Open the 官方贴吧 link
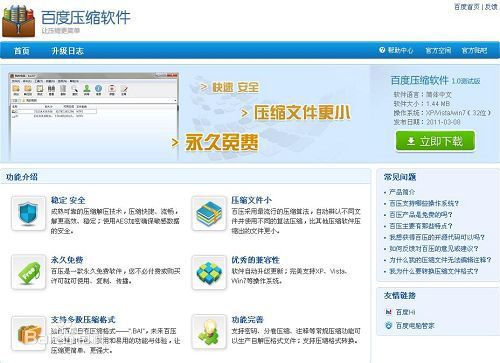Viewport: 500px width, 363px height. (474, 51)
